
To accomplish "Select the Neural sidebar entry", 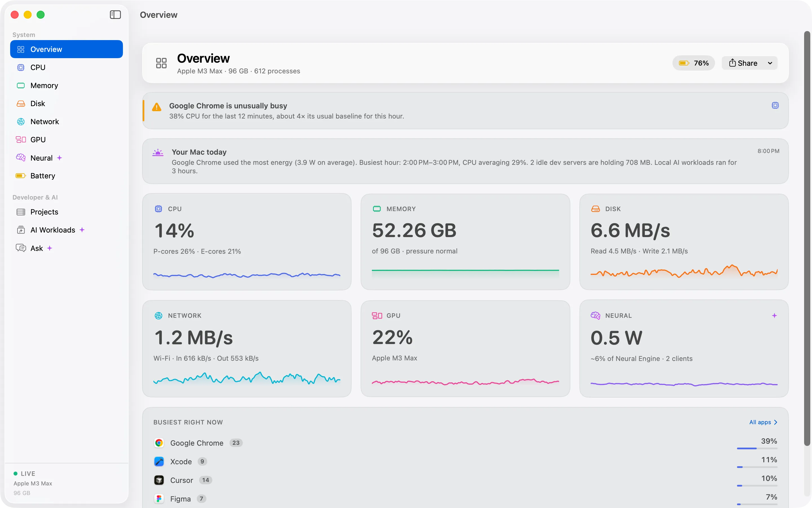I will (x=67, y=157).
